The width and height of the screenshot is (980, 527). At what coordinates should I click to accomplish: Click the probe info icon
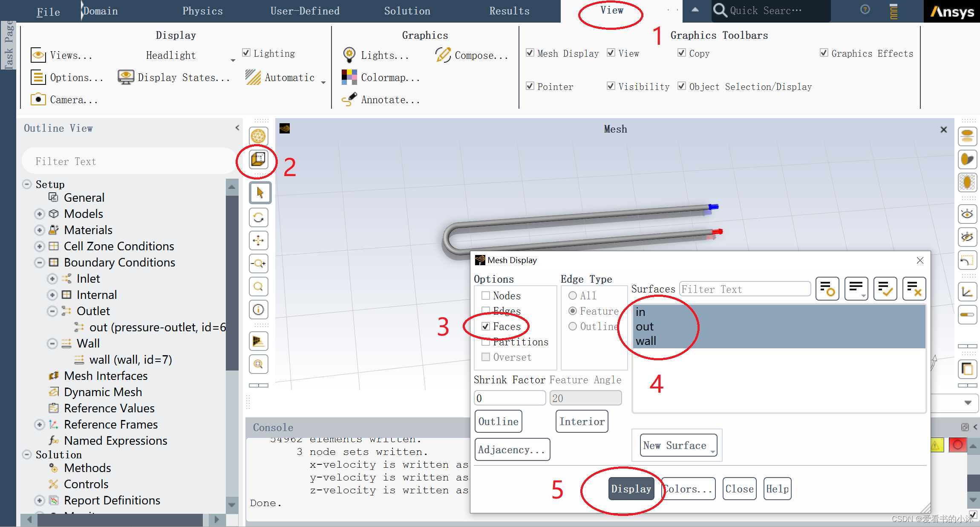(x=258, y=310)
